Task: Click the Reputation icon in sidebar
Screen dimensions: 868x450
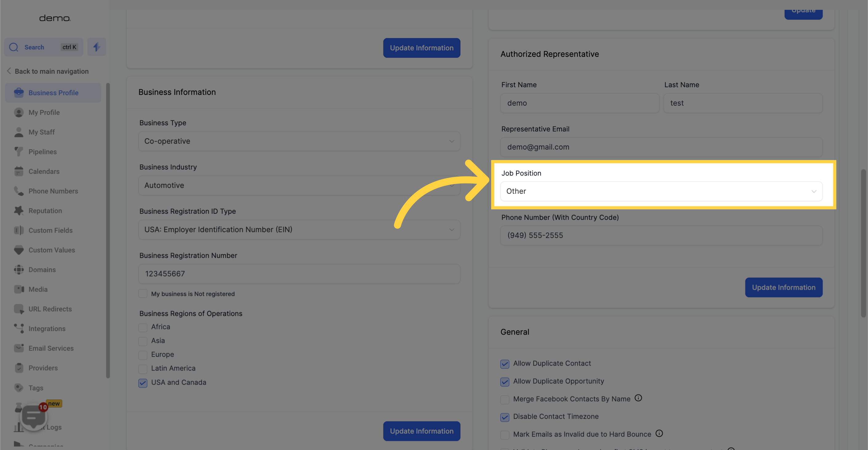Action: (x=18, y=211)
